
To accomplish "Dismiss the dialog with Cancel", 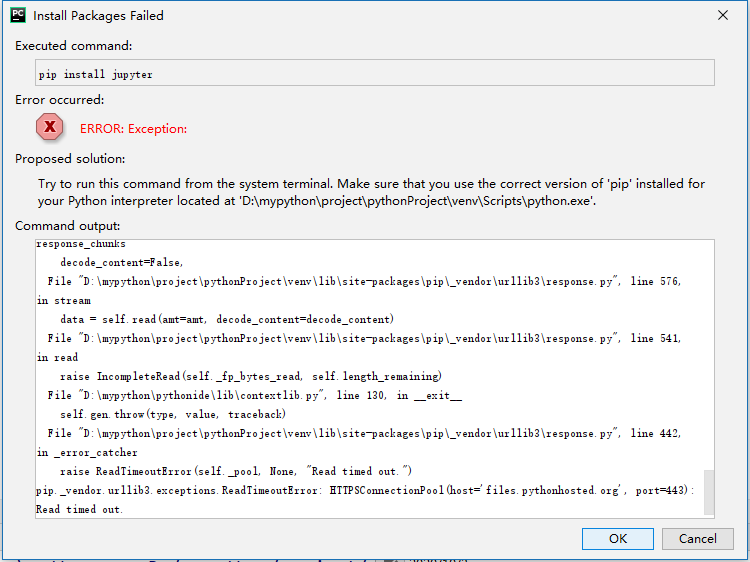I will point(697,539).
